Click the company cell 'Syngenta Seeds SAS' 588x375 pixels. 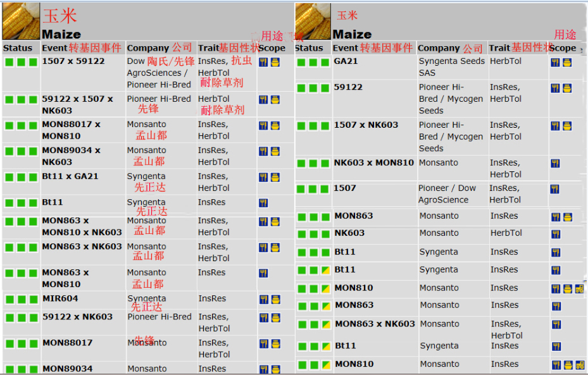(452, 67)
